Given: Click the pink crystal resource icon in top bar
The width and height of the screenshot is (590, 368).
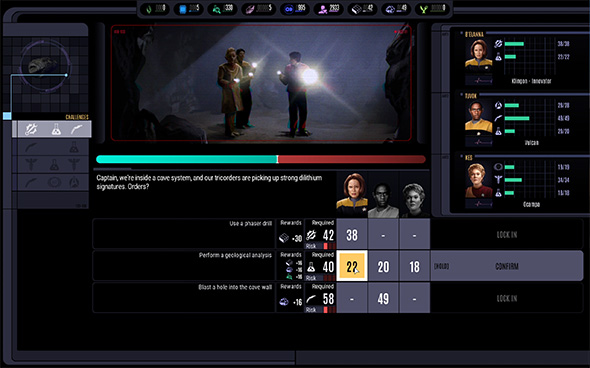Looking at the screenshot, I should pos(250,9).
